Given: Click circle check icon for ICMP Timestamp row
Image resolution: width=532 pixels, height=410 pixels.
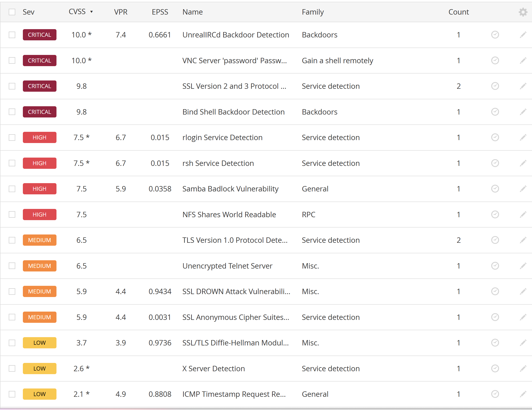Looking at the screenshot, I should pos(495,394).
